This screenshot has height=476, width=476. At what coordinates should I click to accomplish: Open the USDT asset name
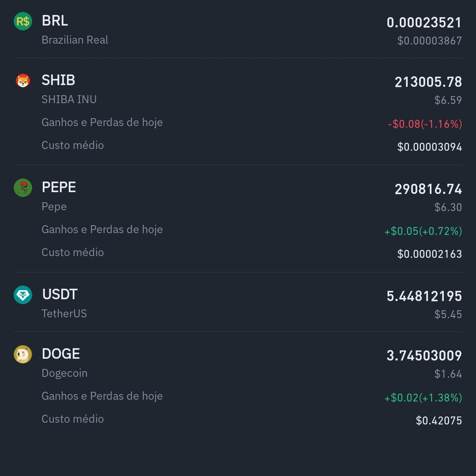point(60,294)
